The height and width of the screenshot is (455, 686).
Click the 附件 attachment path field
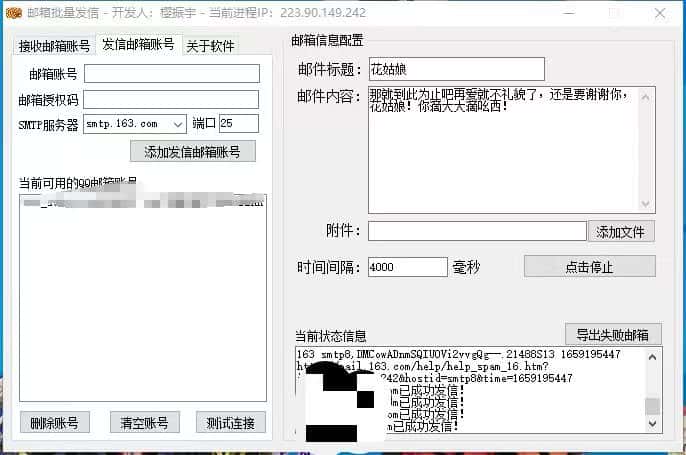[476, 231]
